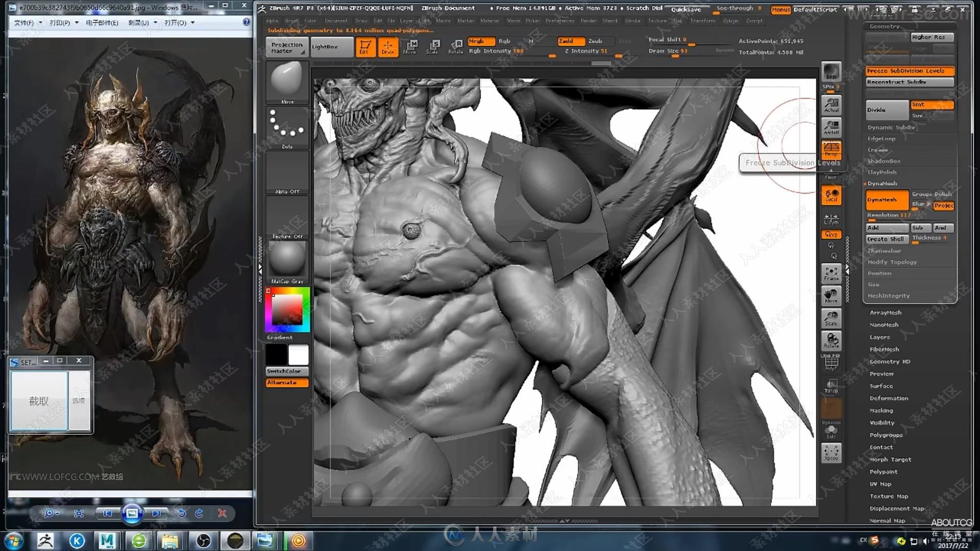Toggle PolyF wireframe display

(x=831, y=363)
